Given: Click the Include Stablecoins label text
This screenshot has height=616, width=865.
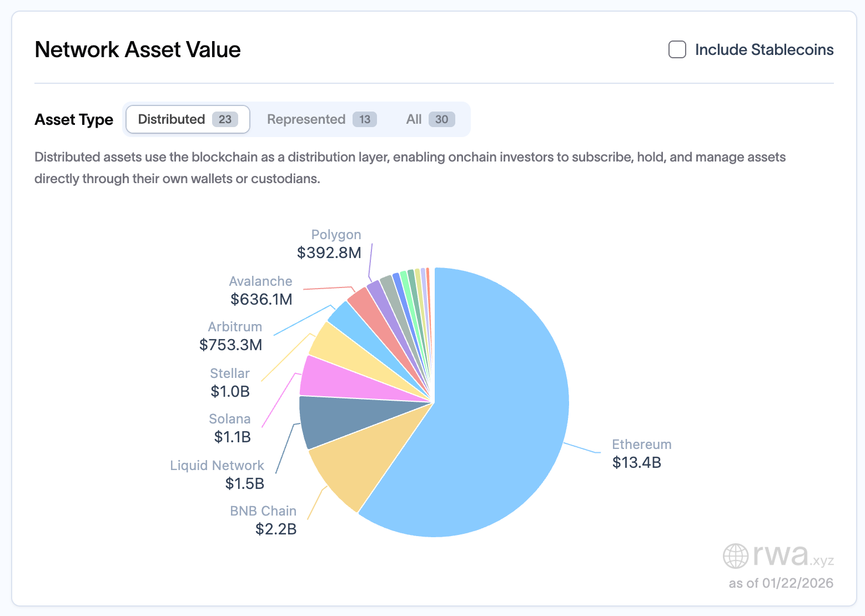Looking at the screenshot, I should click(x=765, y=49).
